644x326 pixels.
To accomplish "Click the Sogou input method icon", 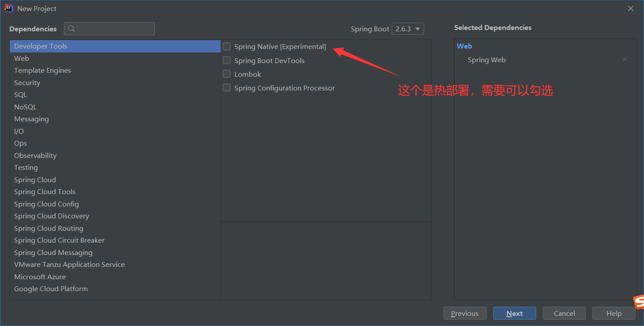I will pyautogui.click(x=639, y=303).
